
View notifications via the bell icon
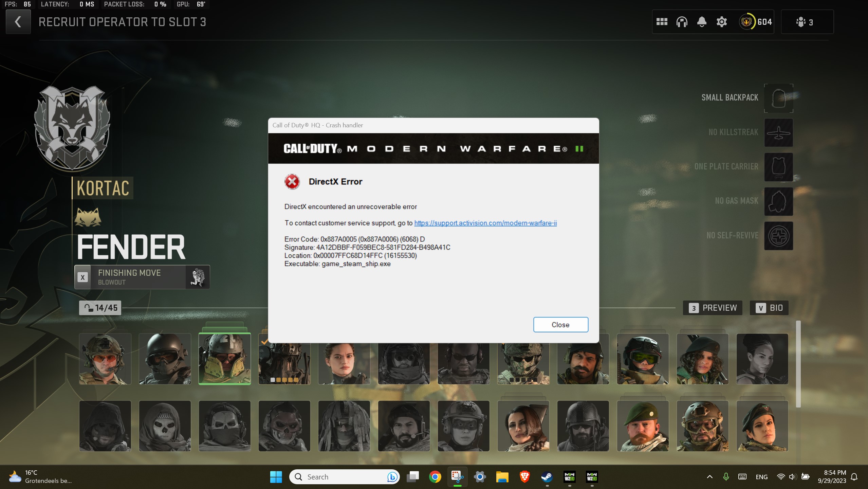(x=701, y=22)
